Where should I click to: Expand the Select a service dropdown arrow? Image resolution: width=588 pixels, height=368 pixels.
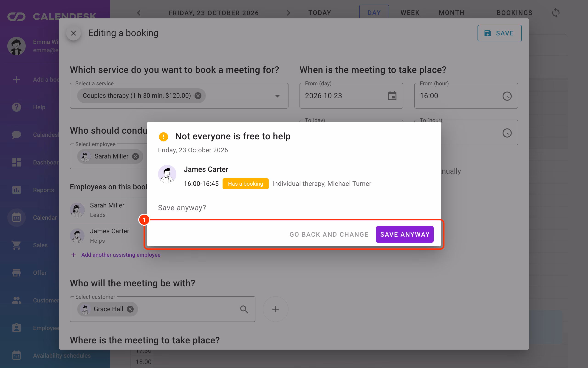point(277,96)
